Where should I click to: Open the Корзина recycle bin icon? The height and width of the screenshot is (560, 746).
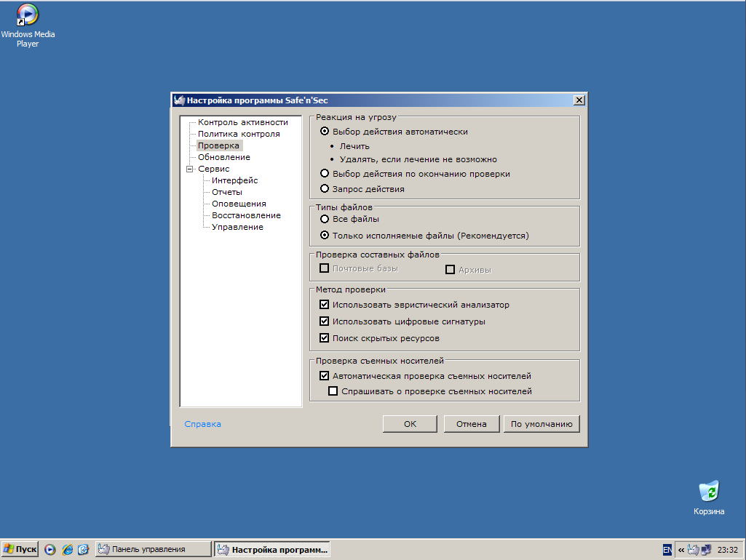[709, 497]
